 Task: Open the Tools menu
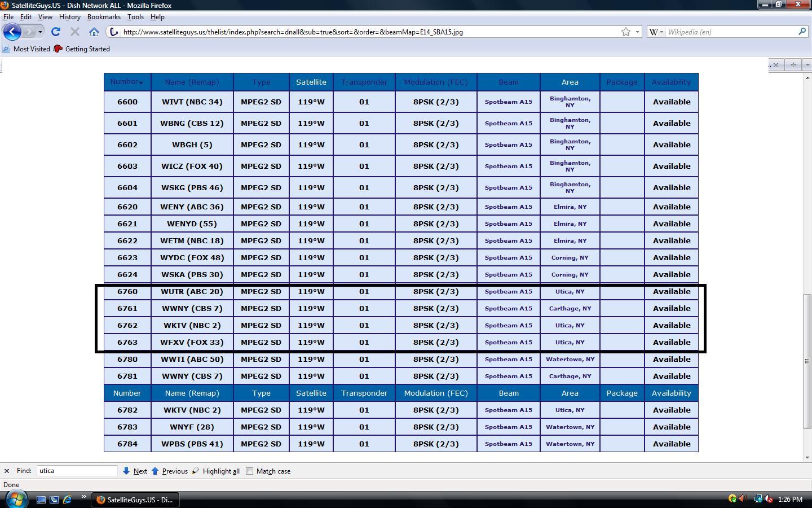tap(135, 17)
